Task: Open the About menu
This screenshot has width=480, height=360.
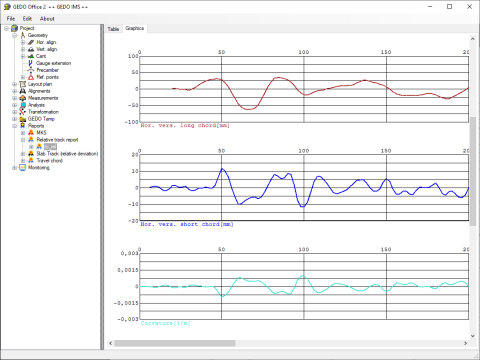Action: 47,19
